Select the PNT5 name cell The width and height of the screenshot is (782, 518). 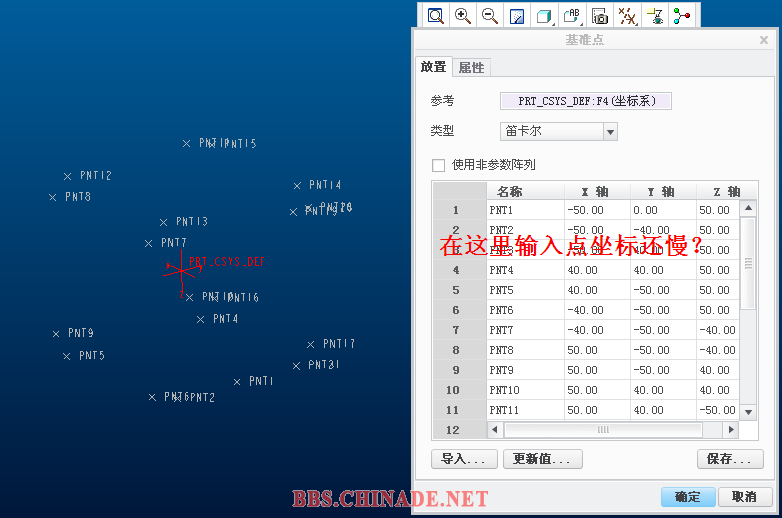(x=525, y=290)
